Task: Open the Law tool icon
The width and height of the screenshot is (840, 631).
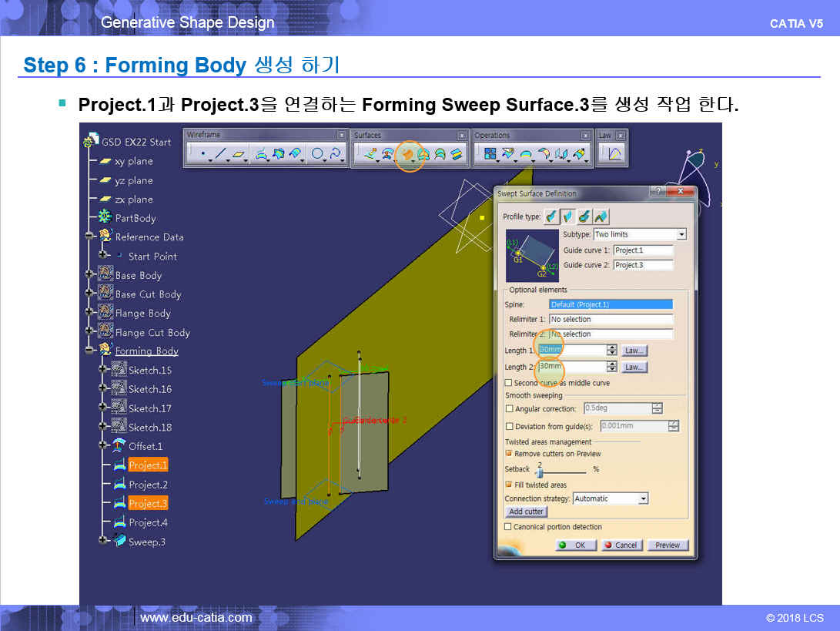Action: (x=614, y=154)
